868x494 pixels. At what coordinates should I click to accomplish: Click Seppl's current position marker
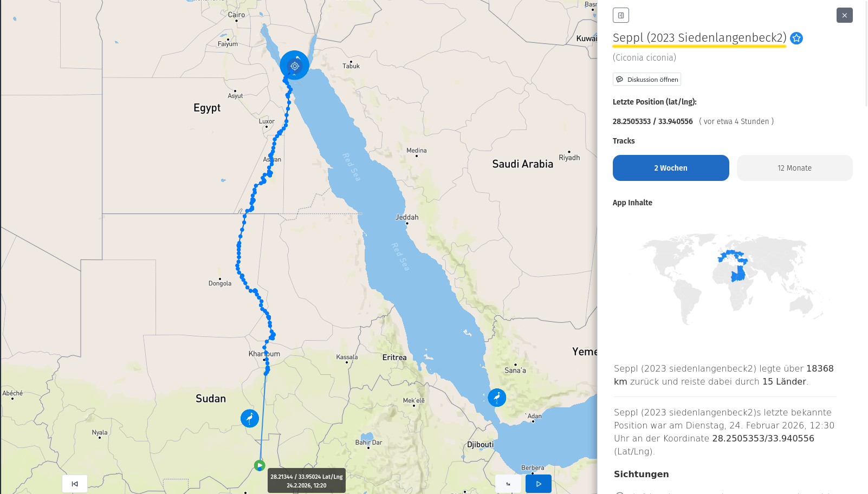pos(295,66)
